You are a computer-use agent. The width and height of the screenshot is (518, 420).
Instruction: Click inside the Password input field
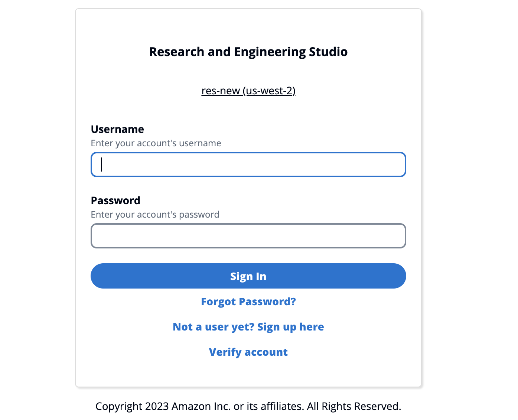point(248,236)
